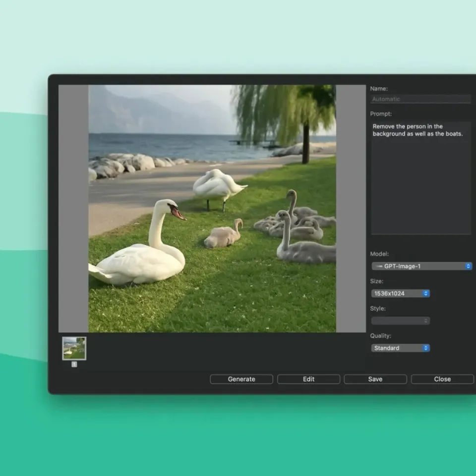Save the generated image
The width and height of the screenshot is (476, 476).
point(375,379)
